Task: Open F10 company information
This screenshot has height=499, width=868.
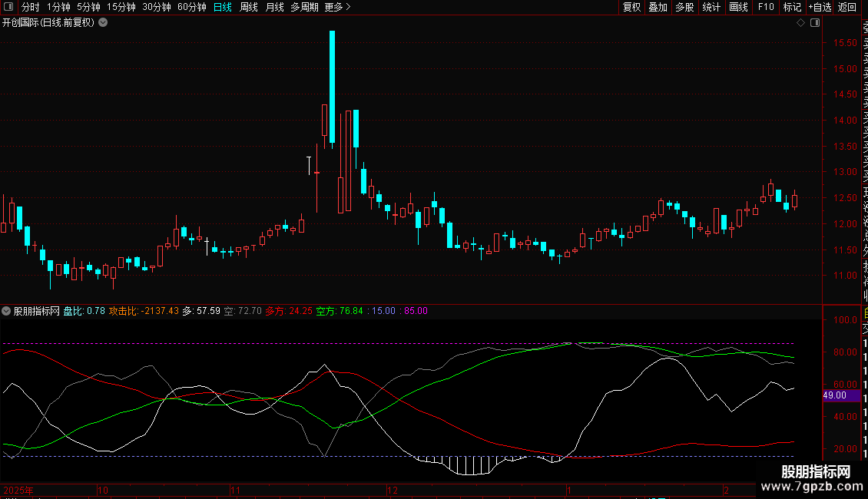Action: tap(766, 7)
